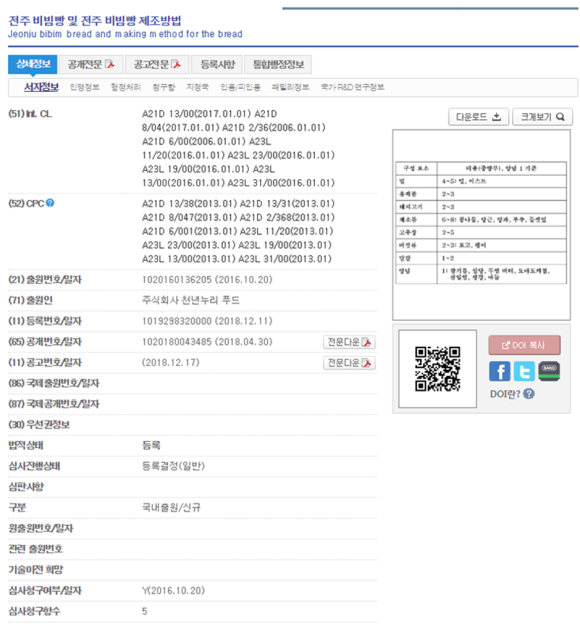Screen dimensions: 580x642
Task: Share via the Facebook icon
Action: pyautogui.click(x=500, y=371)
